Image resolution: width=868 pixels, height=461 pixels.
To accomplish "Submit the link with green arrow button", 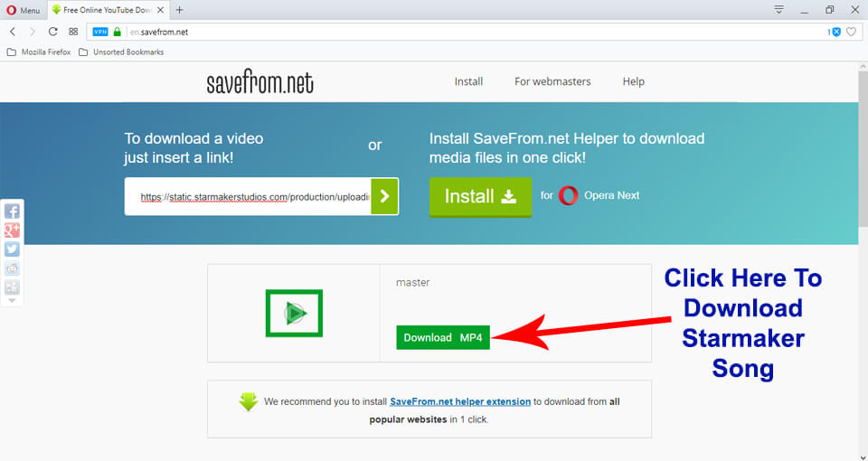I will [x=385, y=196].
